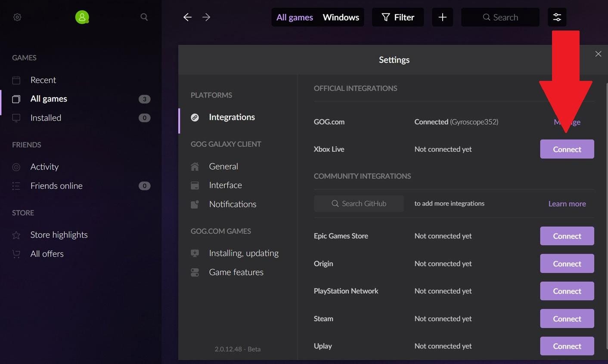
Task: Click the top Search field
Action: coord(500,17)
